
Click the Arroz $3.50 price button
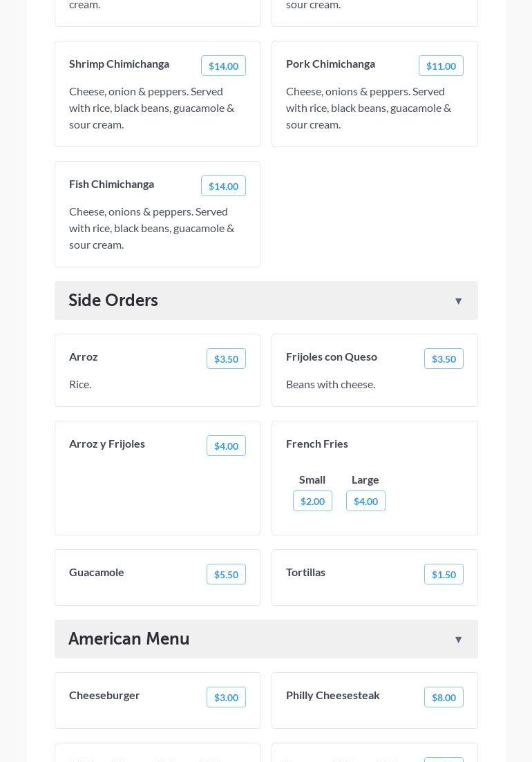click(226, 359)
